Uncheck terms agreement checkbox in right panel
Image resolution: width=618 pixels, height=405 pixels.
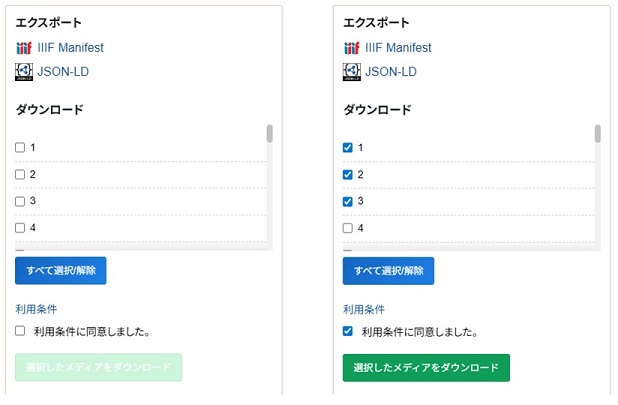click(348, 331)
